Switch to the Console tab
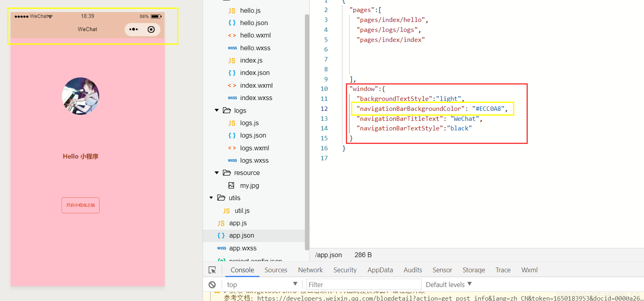 (242, 270)
